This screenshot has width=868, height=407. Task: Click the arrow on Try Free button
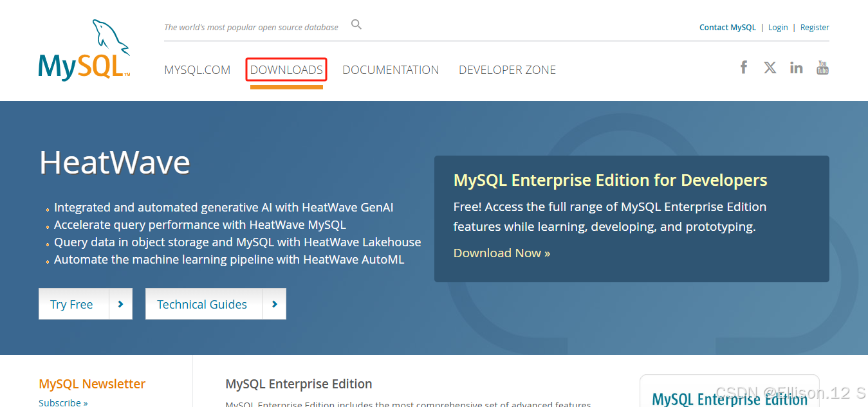120,304
